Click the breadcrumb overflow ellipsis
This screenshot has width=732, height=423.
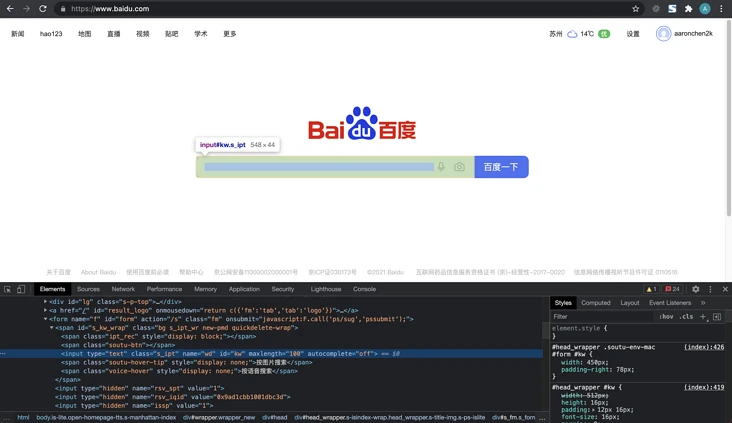coord(542,417)
